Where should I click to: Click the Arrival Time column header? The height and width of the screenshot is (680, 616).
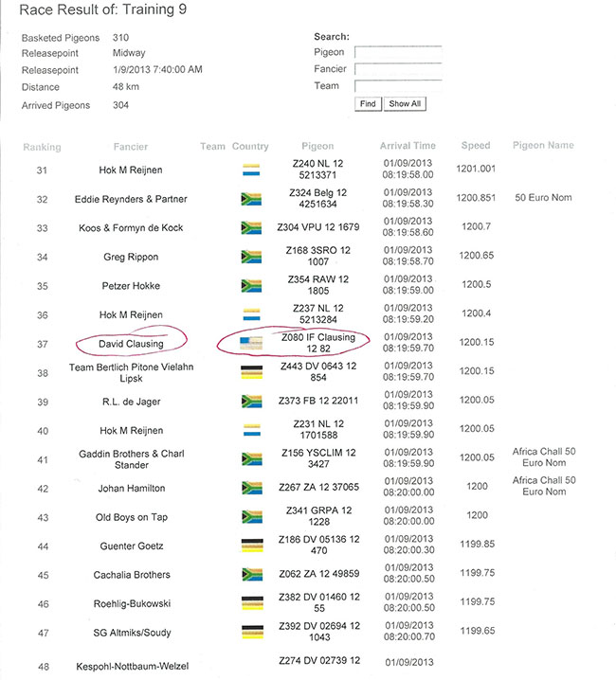coord(408,146)
